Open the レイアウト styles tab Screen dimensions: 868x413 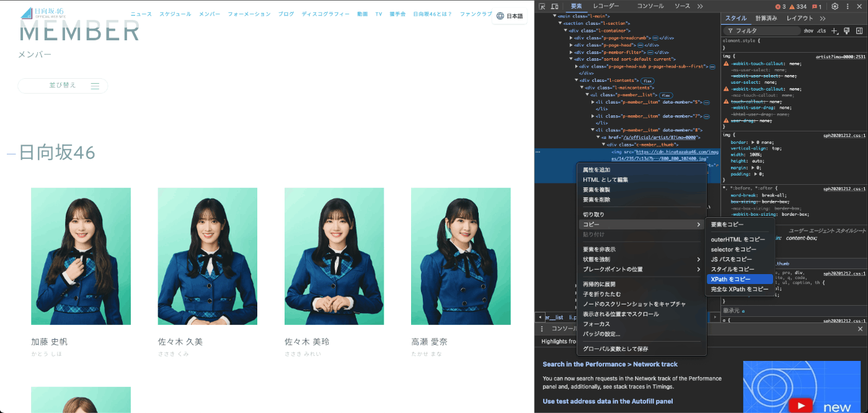[800, 19]
